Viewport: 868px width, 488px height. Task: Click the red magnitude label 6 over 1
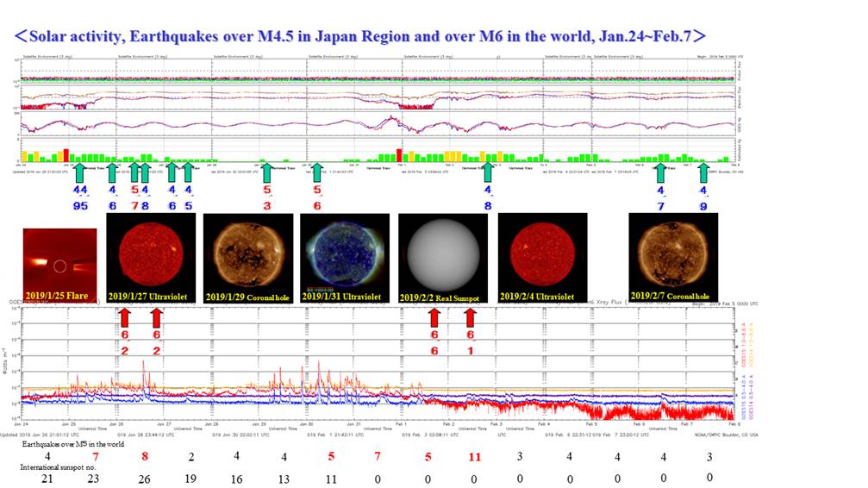(x=470, y=342)
